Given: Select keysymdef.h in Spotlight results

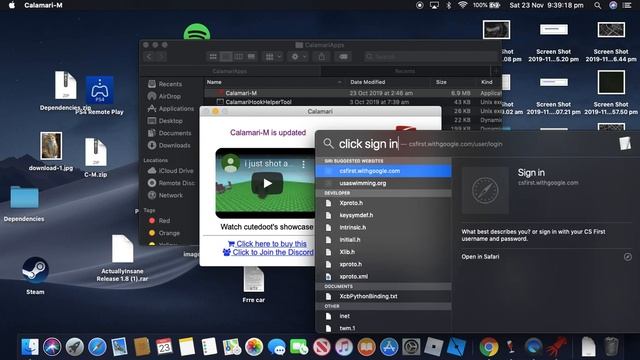Looking at the screenshot, I should (383, 215).
